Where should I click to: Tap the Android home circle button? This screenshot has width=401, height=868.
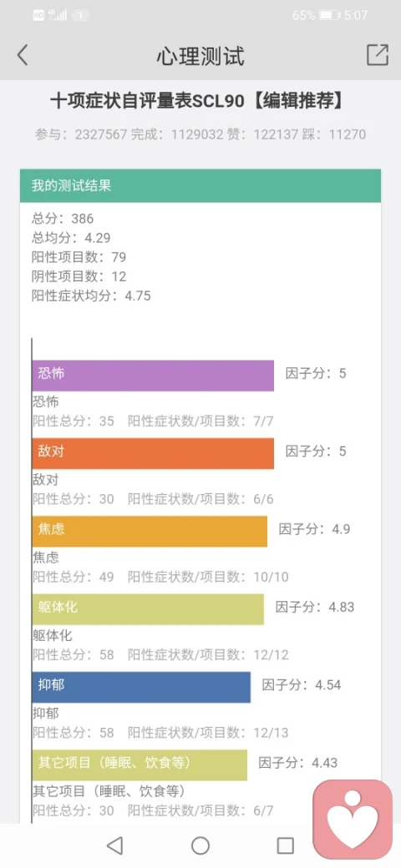click(x=200, y=845)
